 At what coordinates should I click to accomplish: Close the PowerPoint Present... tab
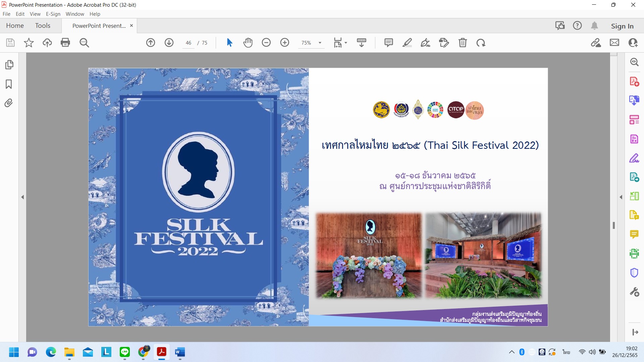[x=131, y=25]
